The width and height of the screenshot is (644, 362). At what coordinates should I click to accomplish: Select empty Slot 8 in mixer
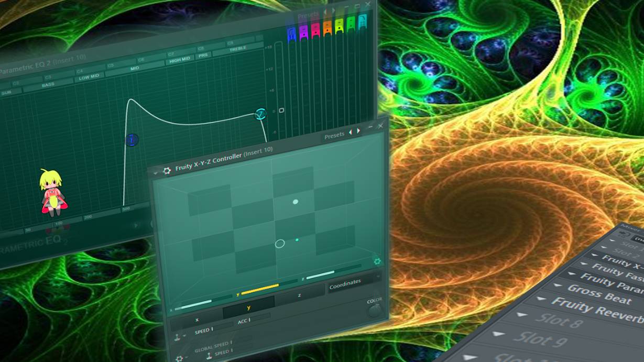[x=558, y=320]
